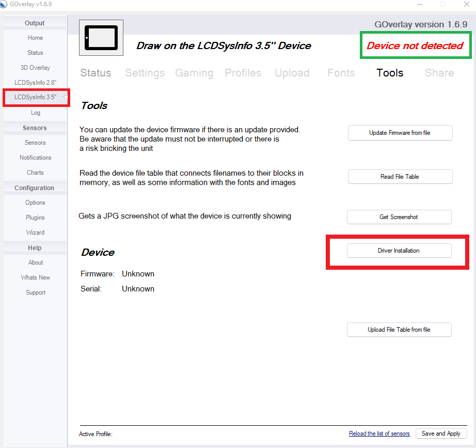Open Options under Configuration
Screen dimensions: 476x448
[35, 203]
